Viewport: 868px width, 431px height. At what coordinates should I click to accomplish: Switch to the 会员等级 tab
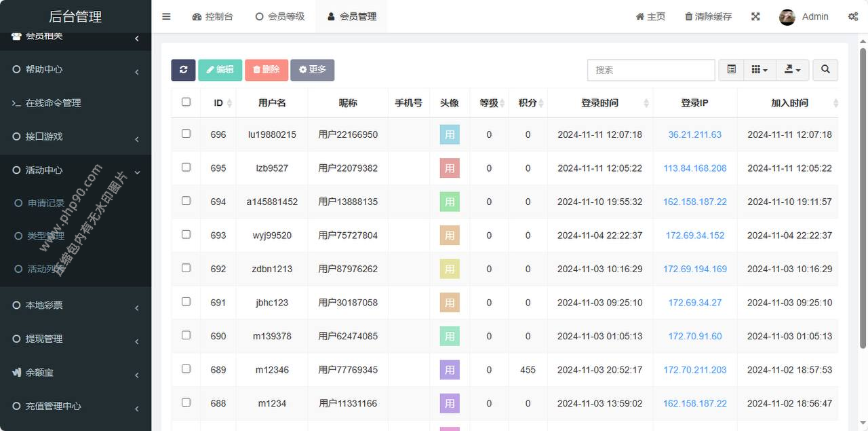(280, 16)
